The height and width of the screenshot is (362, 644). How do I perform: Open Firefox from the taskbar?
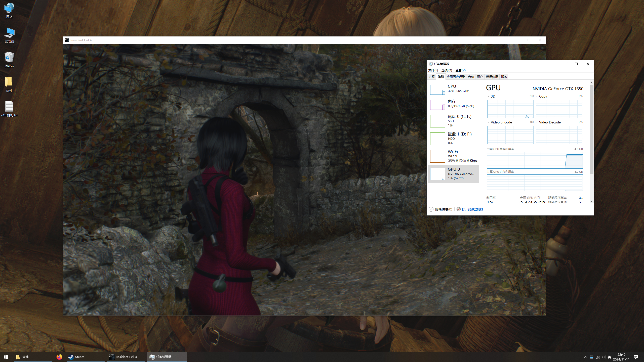[59, 357]
